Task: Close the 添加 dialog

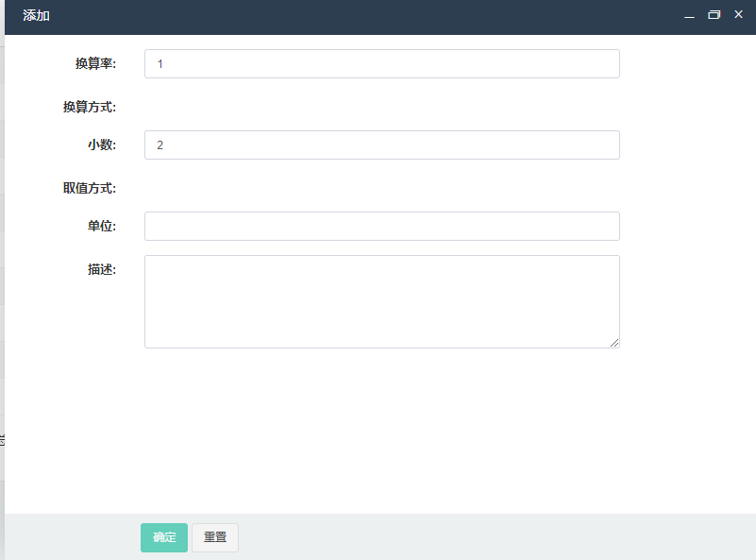Action: coord(739,14)
